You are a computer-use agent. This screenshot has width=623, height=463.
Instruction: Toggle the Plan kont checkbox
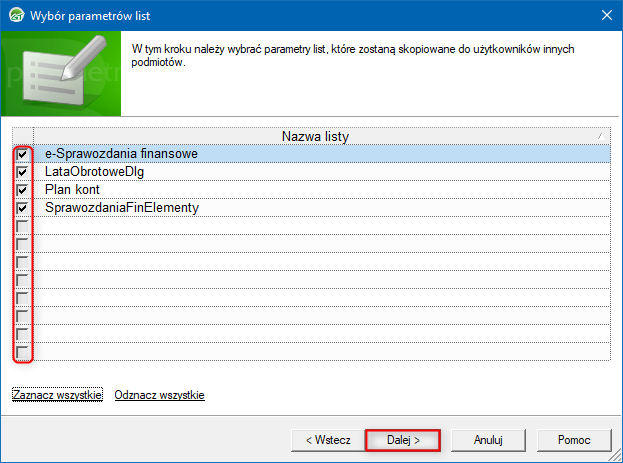(23, 190)
